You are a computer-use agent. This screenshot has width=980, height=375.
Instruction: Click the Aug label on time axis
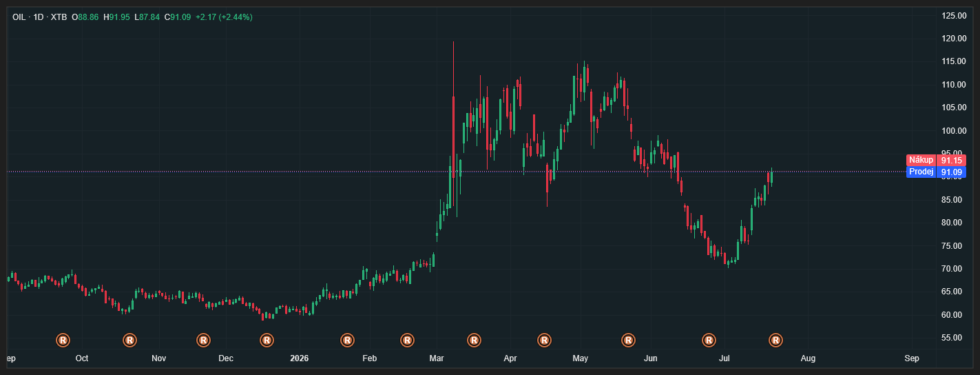click(808, 358)
